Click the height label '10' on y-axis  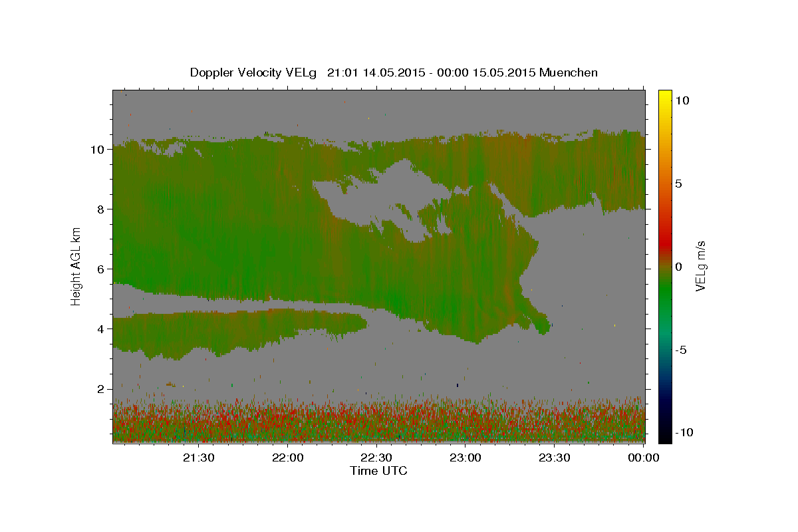(98, 149)
